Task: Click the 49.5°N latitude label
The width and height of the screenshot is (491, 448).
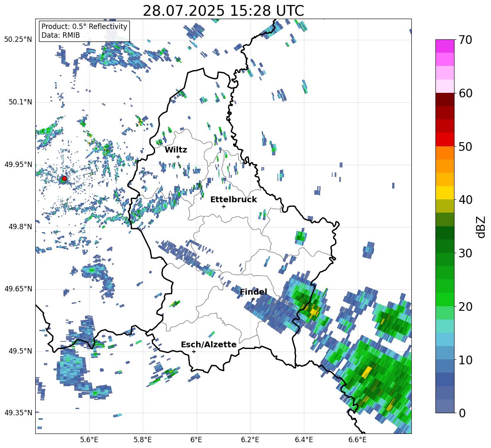Action: (x=20, y=351)
